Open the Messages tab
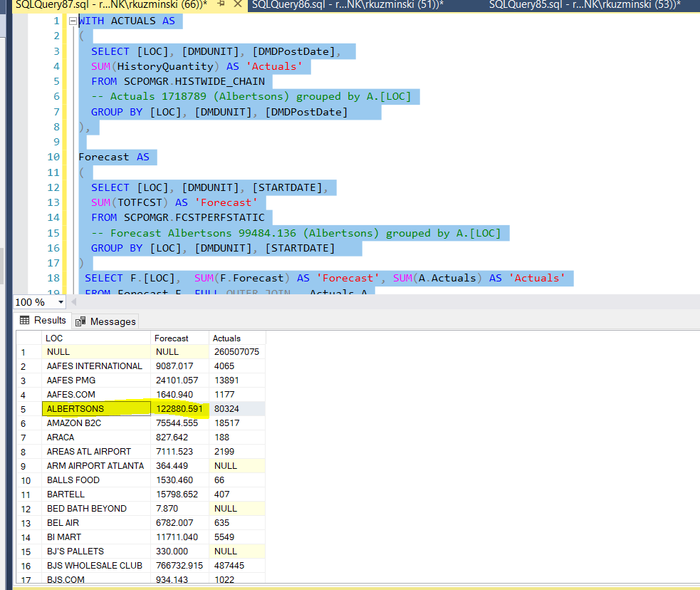 pyautogui.click(x=105, y=321)
